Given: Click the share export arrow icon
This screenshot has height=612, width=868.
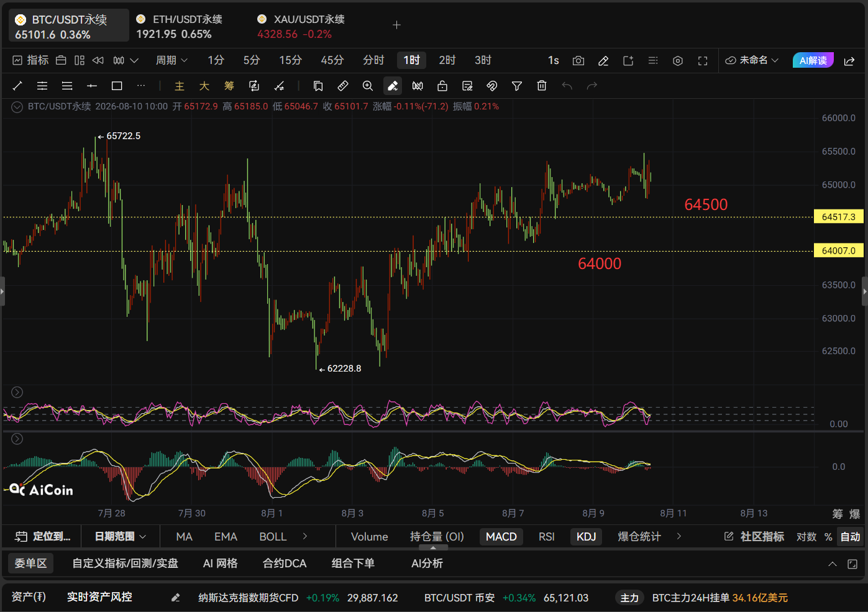Looking at the screenshot, I should 849,60.
